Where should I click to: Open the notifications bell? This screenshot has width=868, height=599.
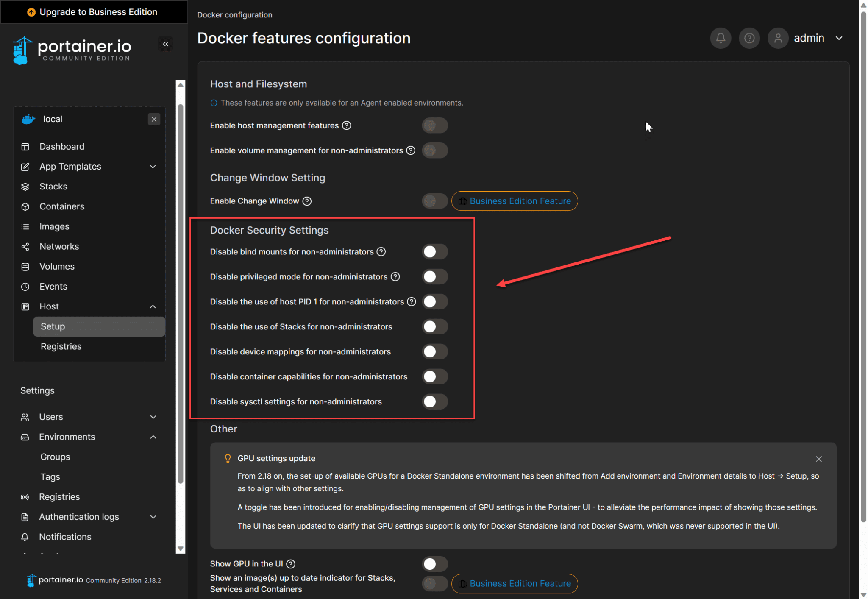(721, 38)
